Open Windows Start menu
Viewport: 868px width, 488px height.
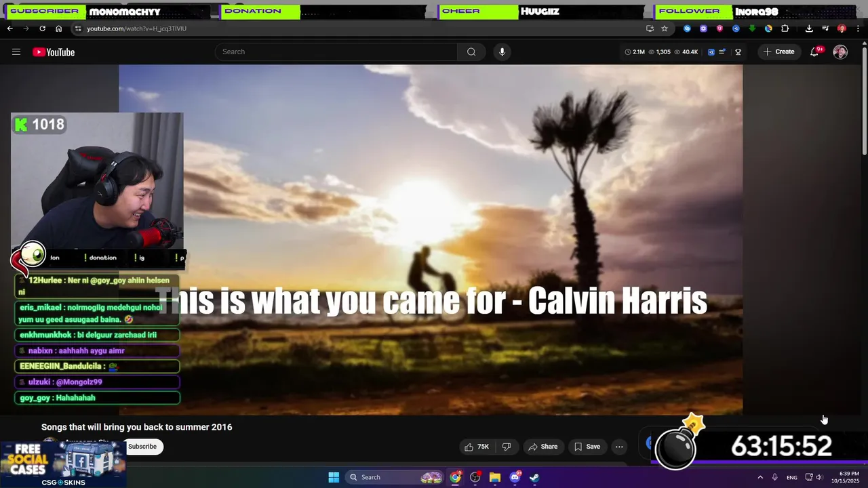tap(334, 477)
